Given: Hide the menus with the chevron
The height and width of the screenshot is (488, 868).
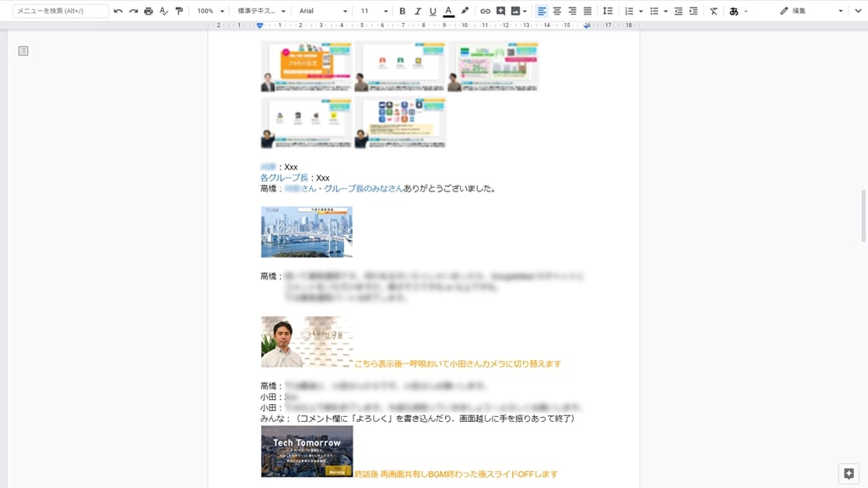Looking at the screenshot, I should tap(858, 11).
